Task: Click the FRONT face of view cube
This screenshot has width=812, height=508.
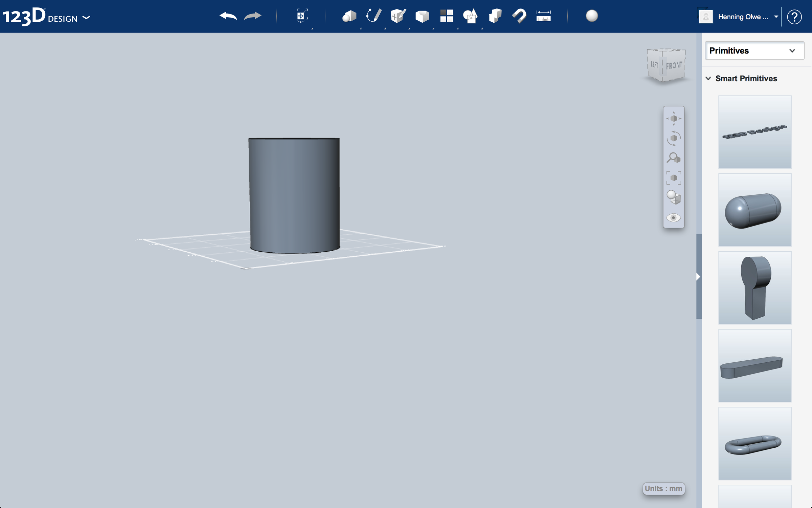Action: point(674,65)
